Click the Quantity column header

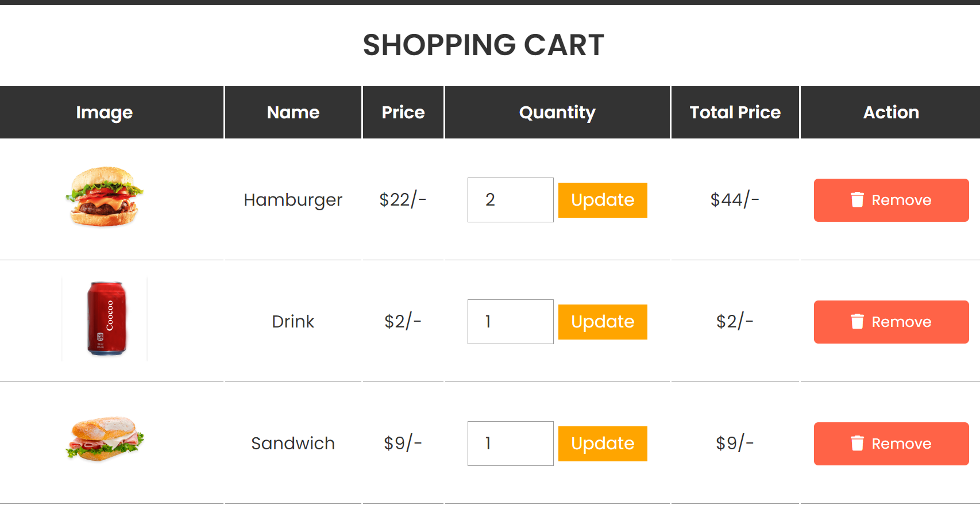click(x=557, y=113)
